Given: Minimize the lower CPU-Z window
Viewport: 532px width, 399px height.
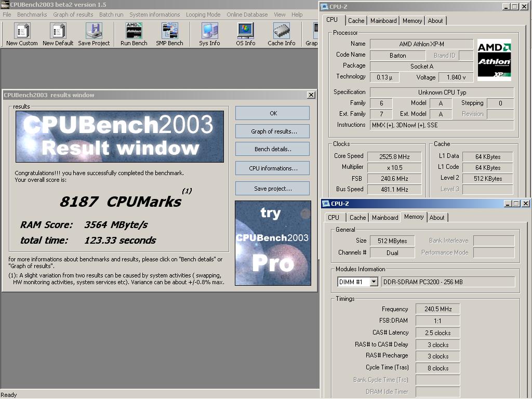Looking at the screenshot, I should coord(508,204).
